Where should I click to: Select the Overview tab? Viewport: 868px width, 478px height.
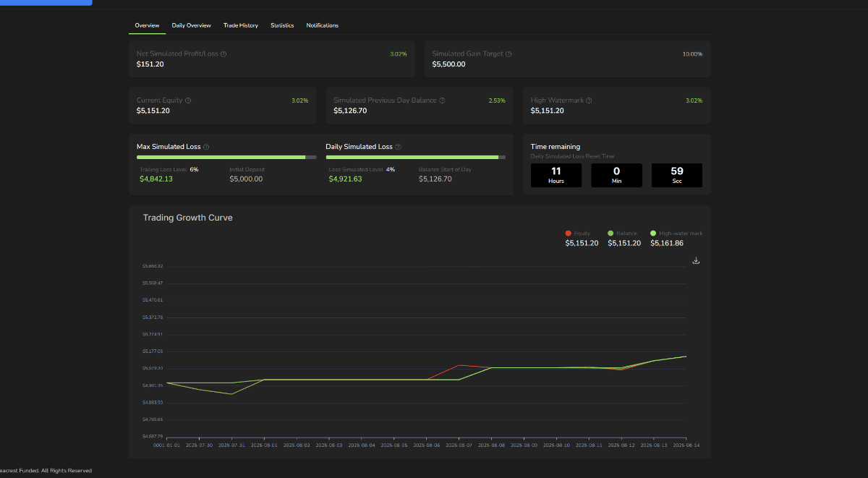click(147, 25)
